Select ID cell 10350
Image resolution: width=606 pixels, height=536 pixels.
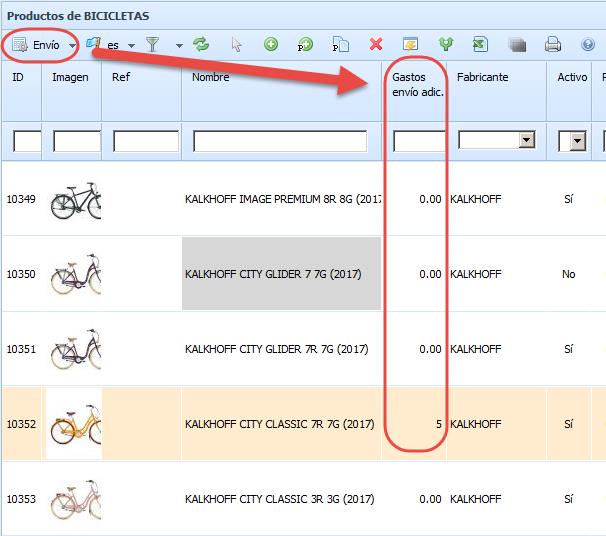pyautogui.click(x=21, y=274)
